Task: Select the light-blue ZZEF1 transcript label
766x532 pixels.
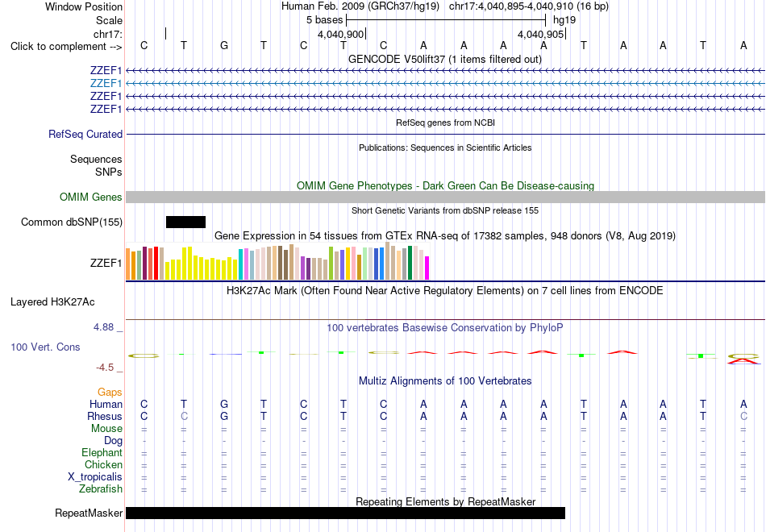Action: [106, 84]
